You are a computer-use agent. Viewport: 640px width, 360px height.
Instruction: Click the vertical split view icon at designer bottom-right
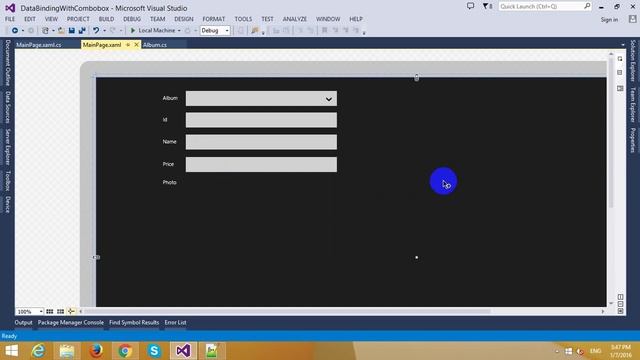click(x=620, y=297)
